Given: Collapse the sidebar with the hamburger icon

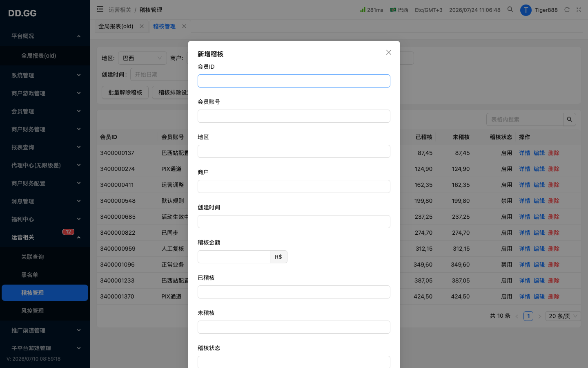Looking at the screenshot, I should coord(100,9).
